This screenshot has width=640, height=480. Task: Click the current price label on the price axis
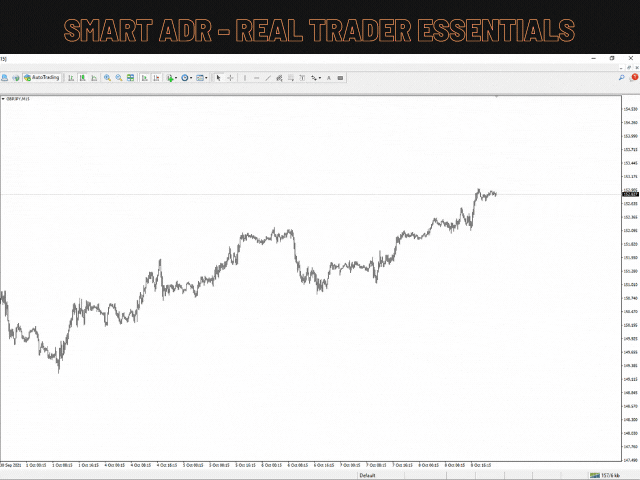click(x=631, y=194)
